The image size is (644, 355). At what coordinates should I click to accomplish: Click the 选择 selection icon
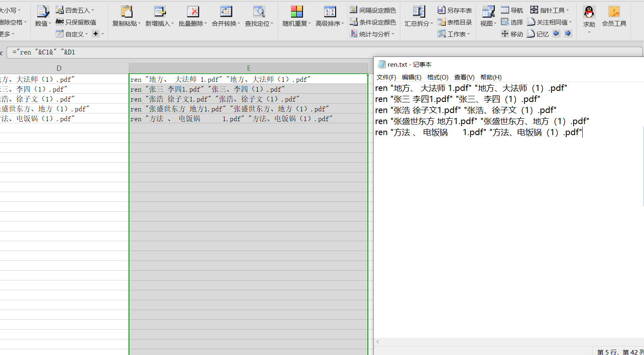[505, 22]
